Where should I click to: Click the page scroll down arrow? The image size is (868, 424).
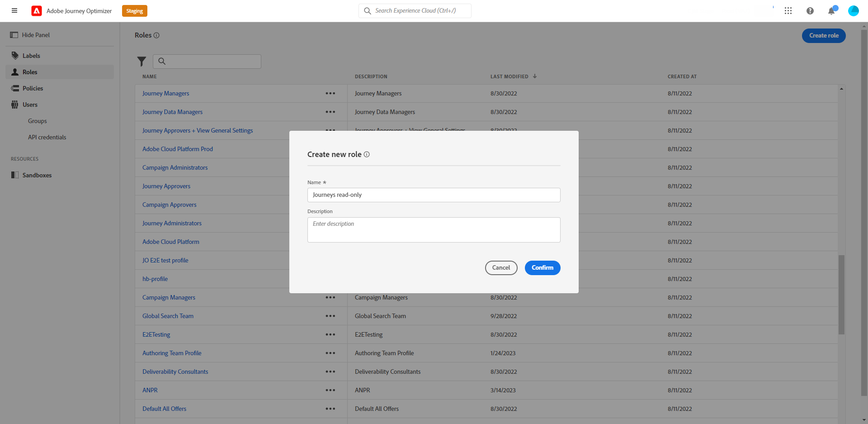[864, 420]
